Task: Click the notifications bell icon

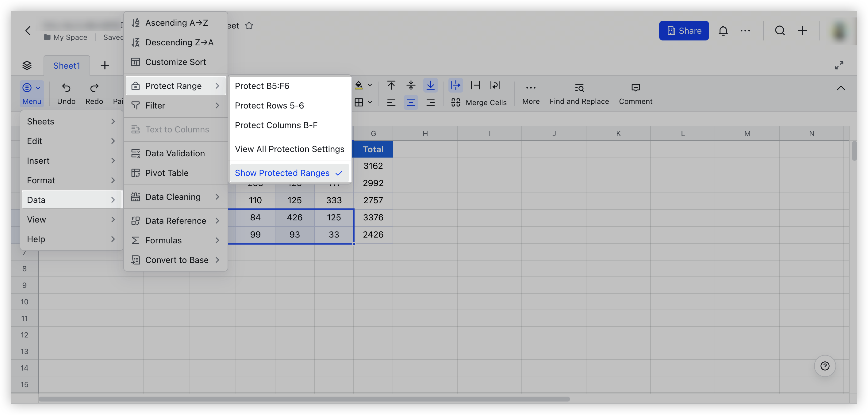Action: pos(724,31)
